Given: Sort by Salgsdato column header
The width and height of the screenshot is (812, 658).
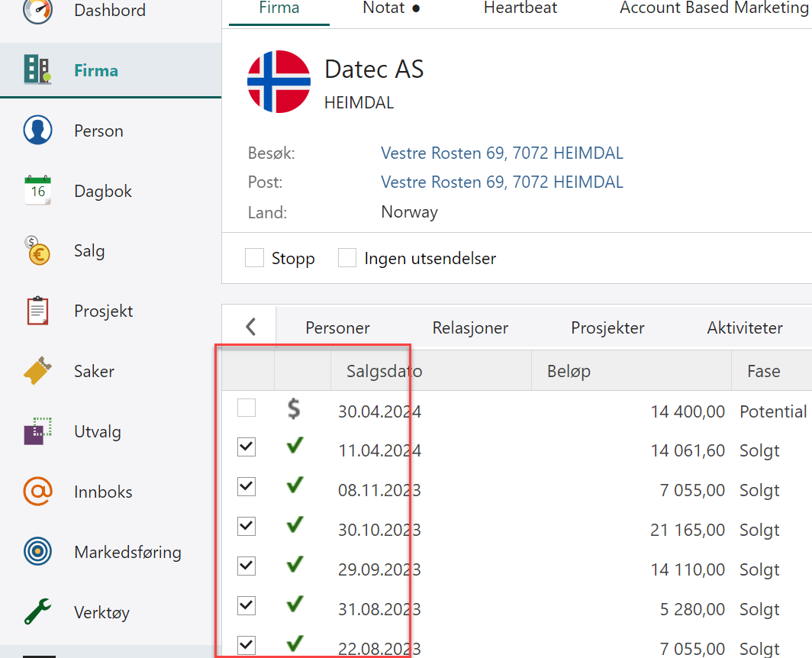Looking at the screenshot, I should click(384, 372).
